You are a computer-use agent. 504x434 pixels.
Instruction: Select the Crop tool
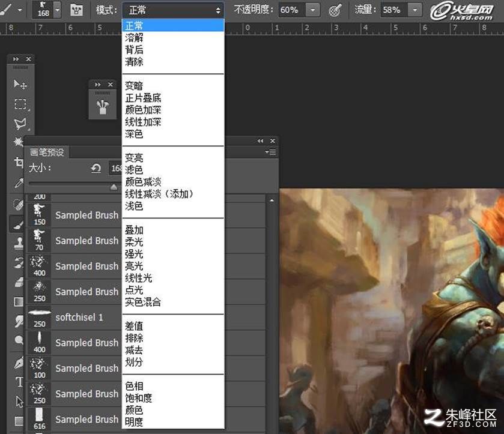(x=18, y=162)
